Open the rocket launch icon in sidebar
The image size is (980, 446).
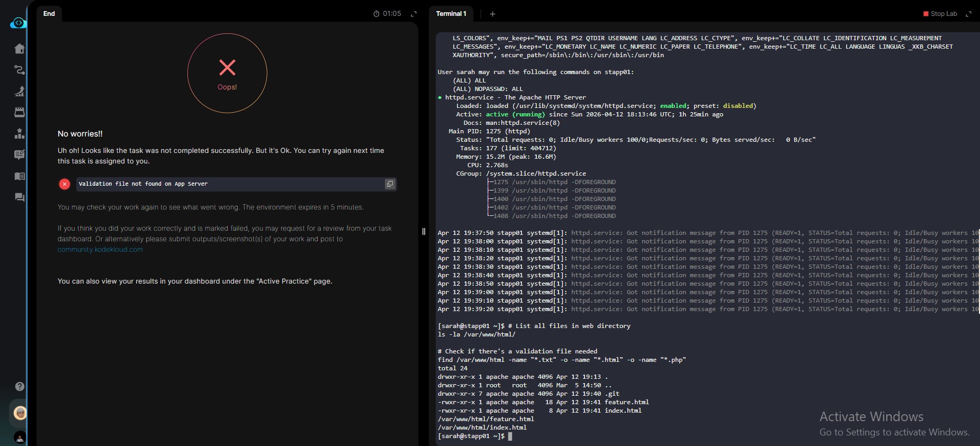(20, 91)
